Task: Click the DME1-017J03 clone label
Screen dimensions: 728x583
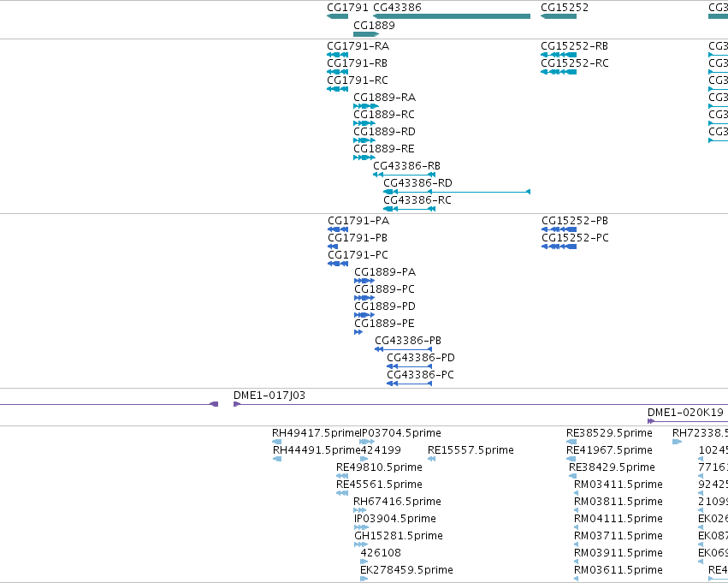Action: [269, 396]
